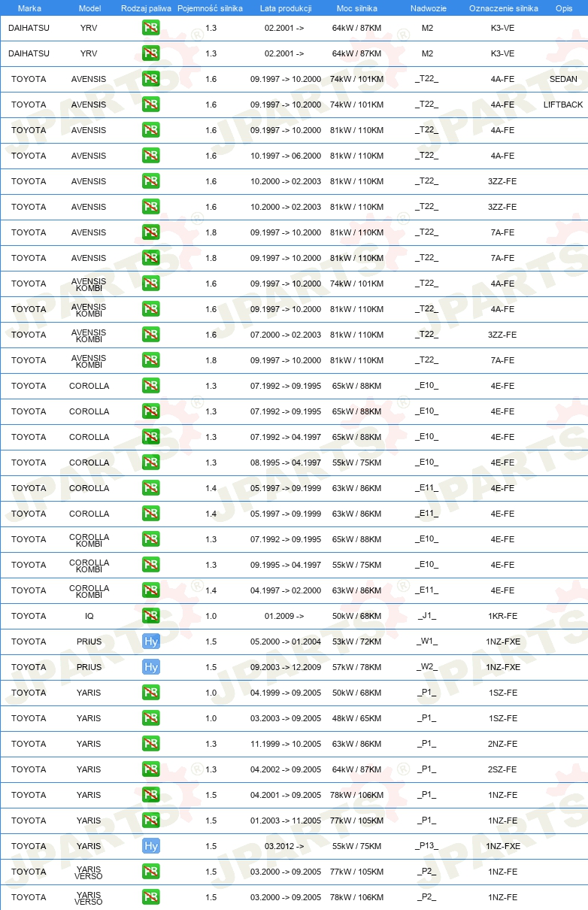Image resolution: width=588 pixels, height=910 pixels.
Task: Click fuel icon for Yaris 01.2003 -> 11.2005 row
Action: click(x=151, y=821)
